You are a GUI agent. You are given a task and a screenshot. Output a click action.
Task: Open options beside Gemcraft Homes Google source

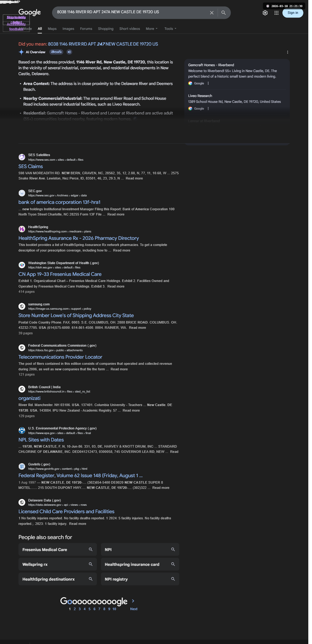coord(208,83)
